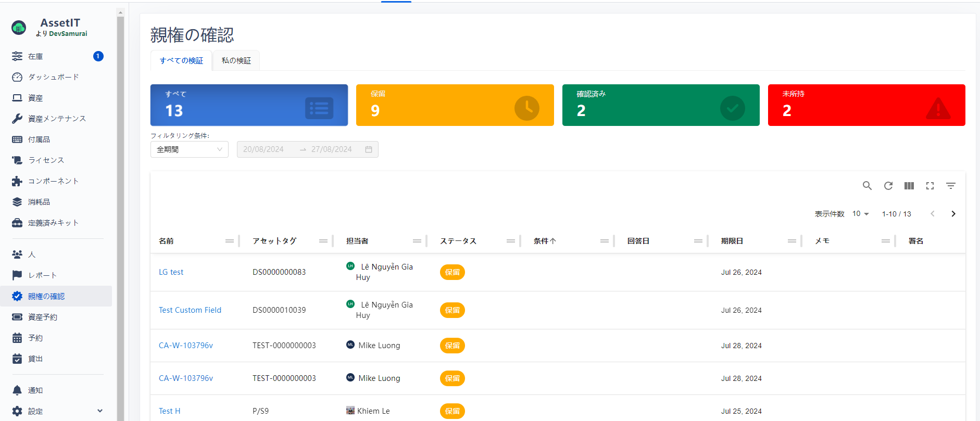Click the start date field 20/08/2024
980x421 pixels.
(263, 149)
